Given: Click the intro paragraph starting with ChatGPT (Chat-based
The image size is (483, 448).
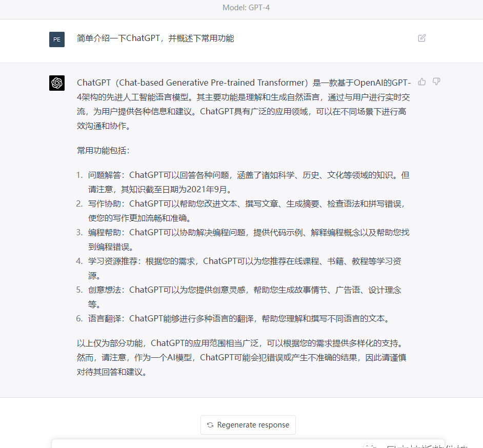Looking at the screenshot, I should [x=244, y=104].
